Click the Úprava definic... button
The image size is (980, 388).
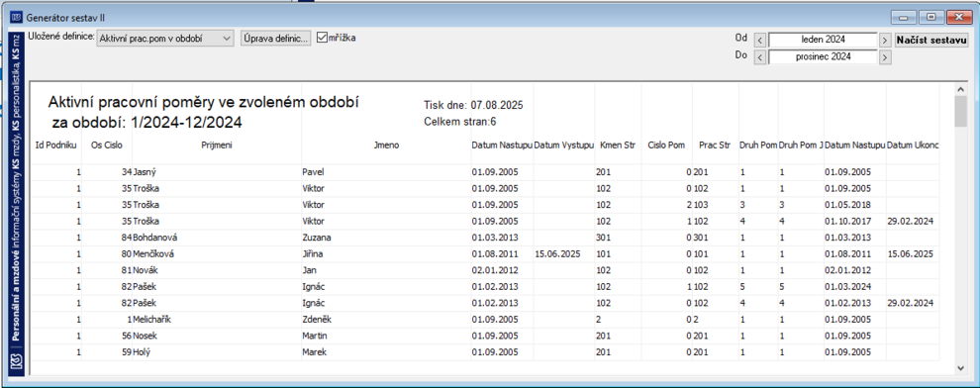tap(275, 39)
